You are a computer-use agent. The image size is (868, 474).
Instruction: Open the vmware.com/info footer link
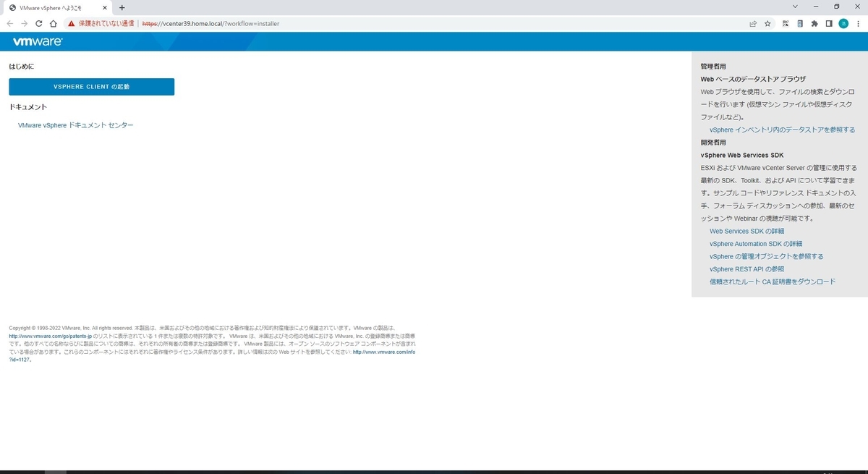[384, 352]
